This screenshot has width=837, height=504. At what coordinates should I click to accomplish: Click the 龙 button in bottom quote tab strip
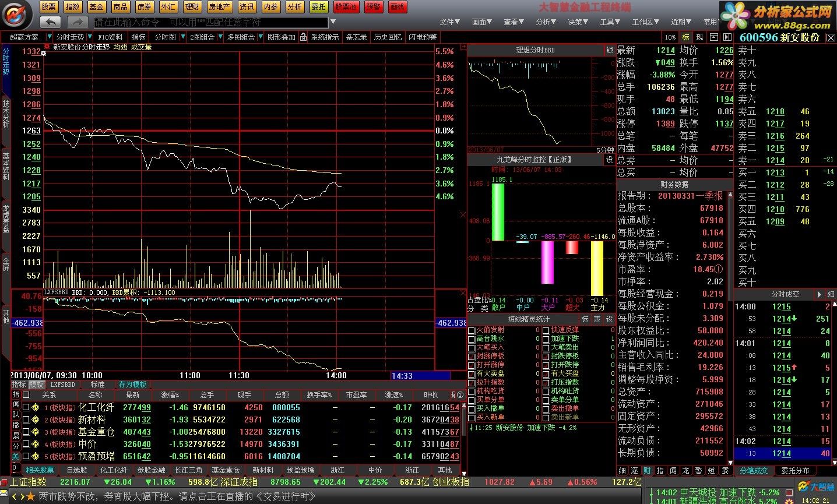click(x=685, y=470)
